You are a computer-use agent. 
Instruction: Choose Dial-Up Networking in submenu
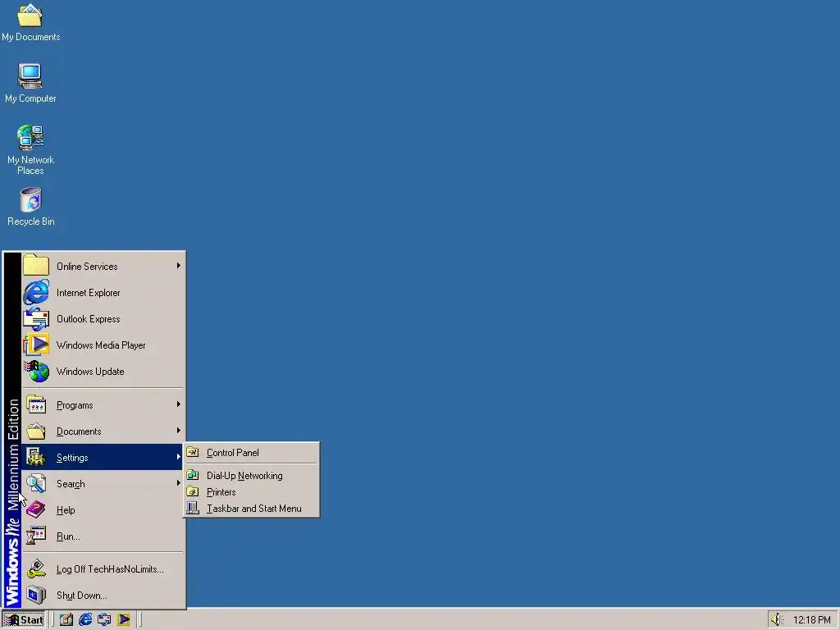(x=251, y=476)
